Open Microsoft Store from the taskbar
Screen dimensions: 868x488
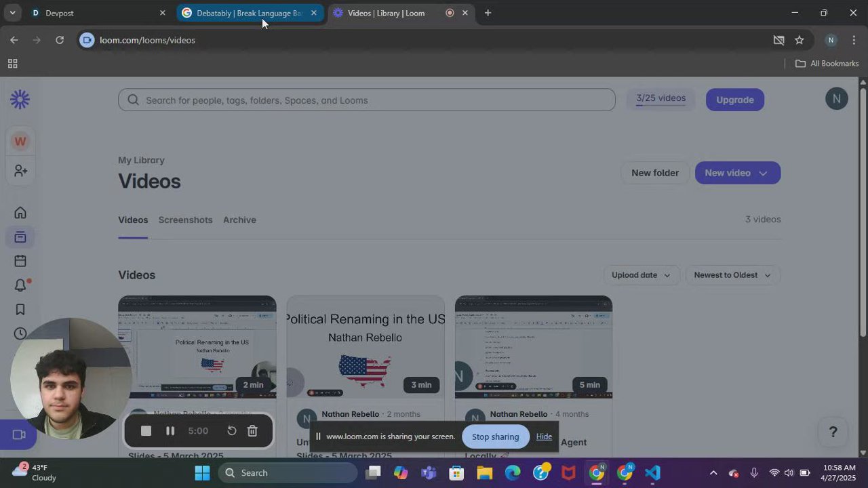(456, 473)
